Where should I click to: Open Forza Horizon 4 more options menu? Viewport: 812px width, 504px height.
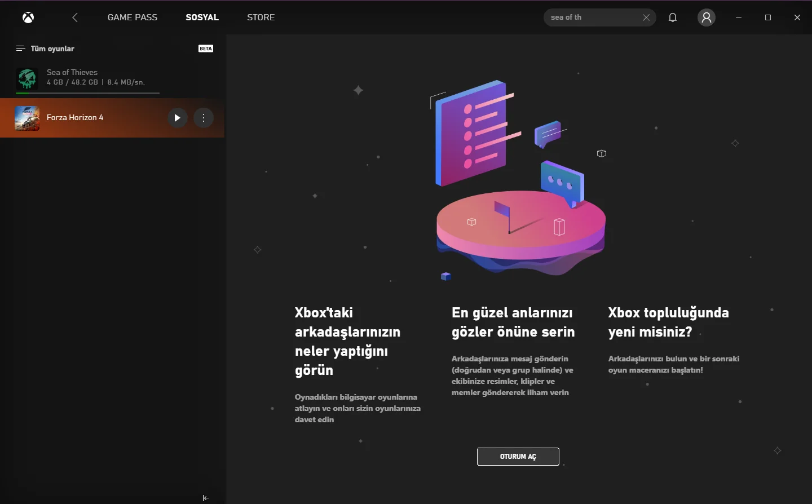pyautogui.click(x=204, y=118)
